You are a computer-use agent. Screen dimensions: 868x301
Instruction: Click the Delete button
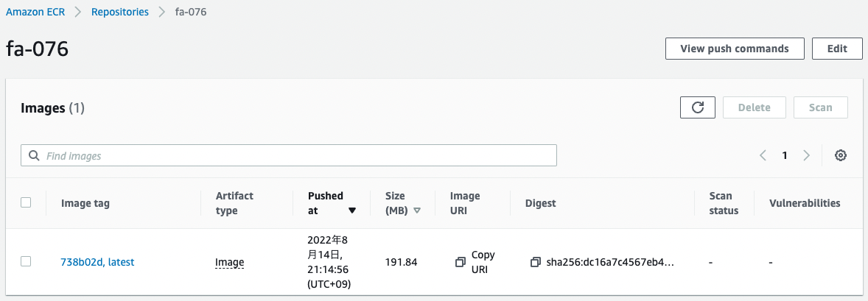(754, 107)
